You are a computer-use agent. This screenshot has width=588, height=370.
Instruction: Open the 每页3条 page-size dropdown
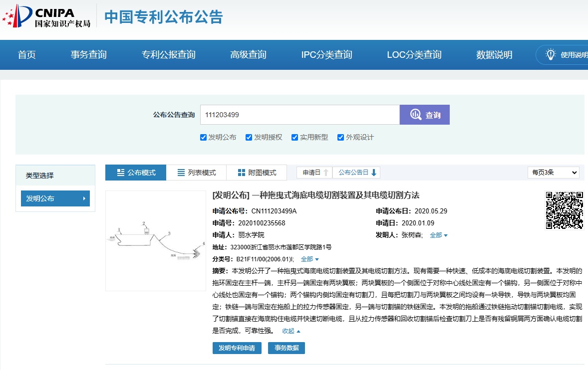553,172
